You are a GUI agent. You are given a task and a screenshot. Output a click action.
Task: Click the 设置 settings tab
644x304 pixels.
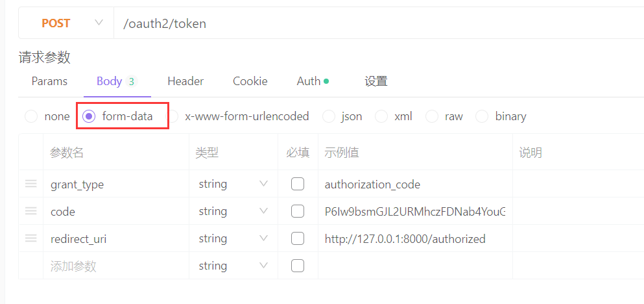point(376,81)
